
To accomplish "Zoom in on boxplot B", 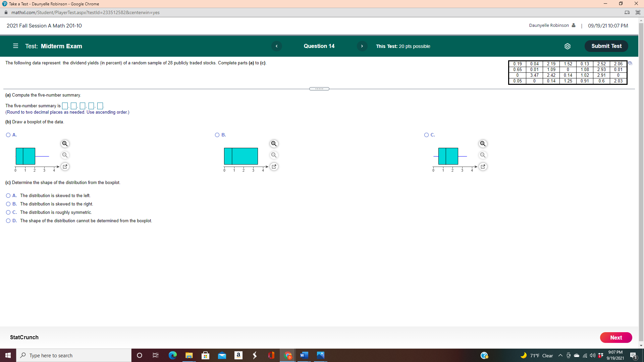I will [x=274, y=143].
